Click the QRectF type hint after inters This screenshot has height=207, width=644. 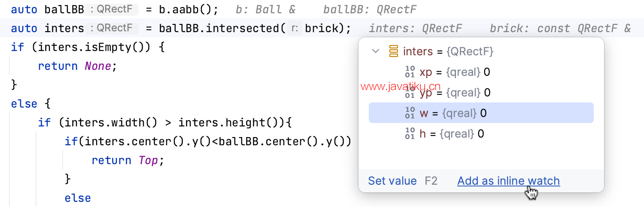pos(112,28)
